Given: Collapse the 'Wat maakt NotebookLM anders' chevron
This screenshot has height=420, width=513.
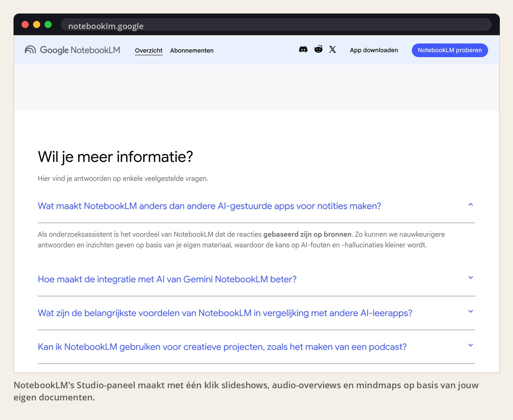Looking at the screenshot, I should (x=470, y=205).
